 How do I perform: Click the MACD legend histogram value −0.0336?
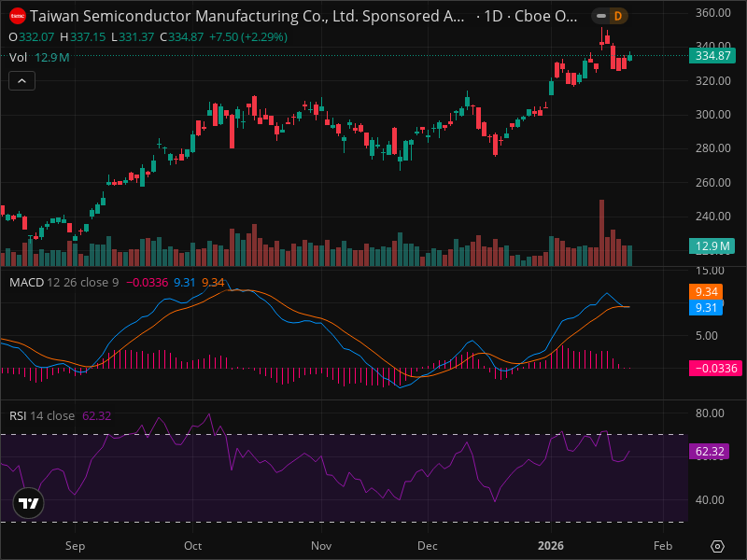click(x=147, y=283)
